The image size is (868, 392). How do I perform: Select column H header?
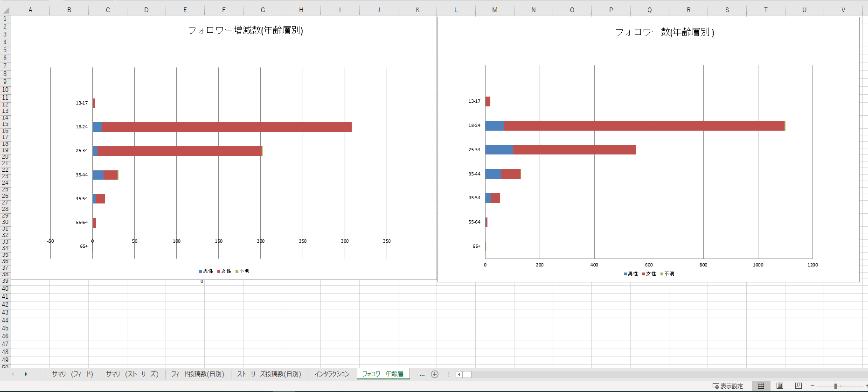pos(301,10)
